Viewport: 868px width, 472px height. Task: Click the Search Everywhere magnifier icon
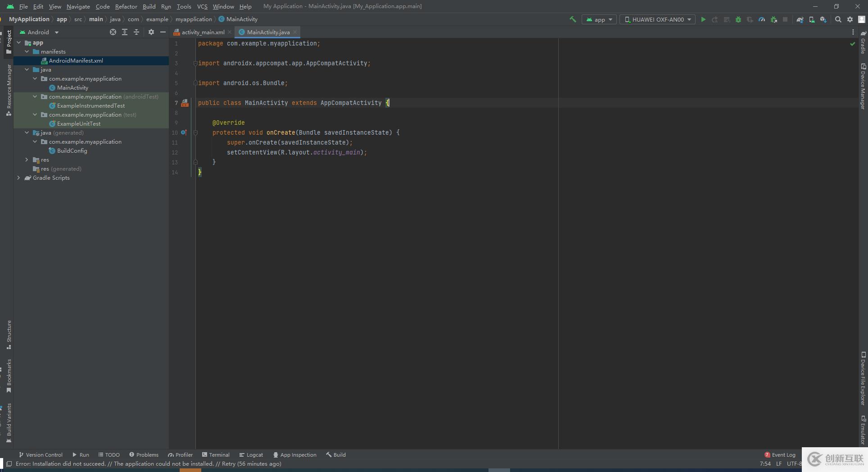[838, 19]
